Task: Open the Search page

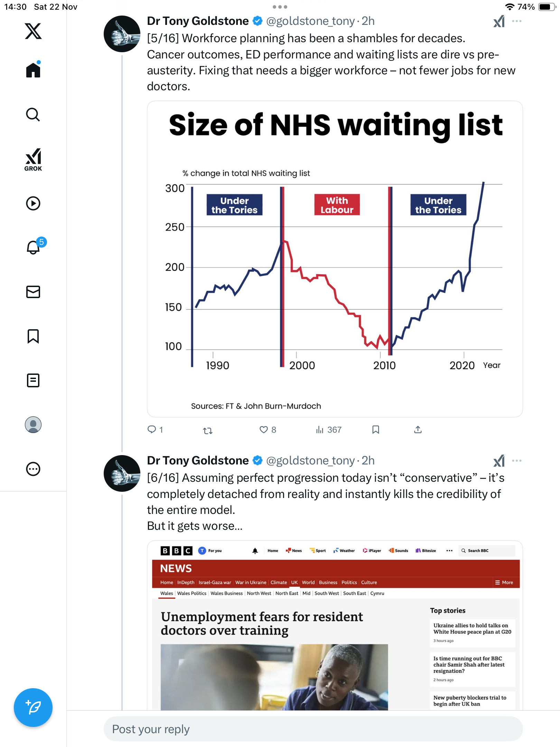Action: tap(33, 114)
